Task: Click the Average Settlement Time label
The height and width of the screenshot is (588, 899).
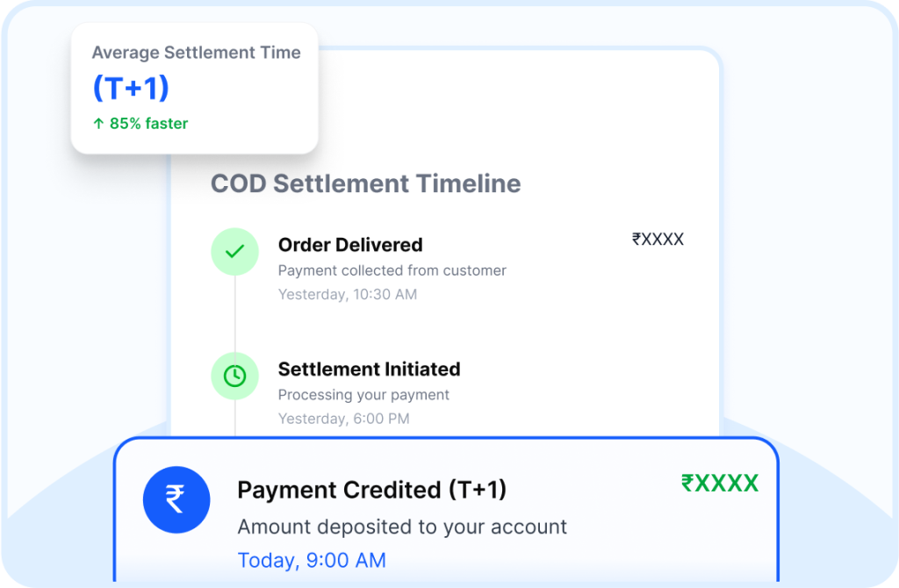Action: pyautogui.click(x=196, y=53)
